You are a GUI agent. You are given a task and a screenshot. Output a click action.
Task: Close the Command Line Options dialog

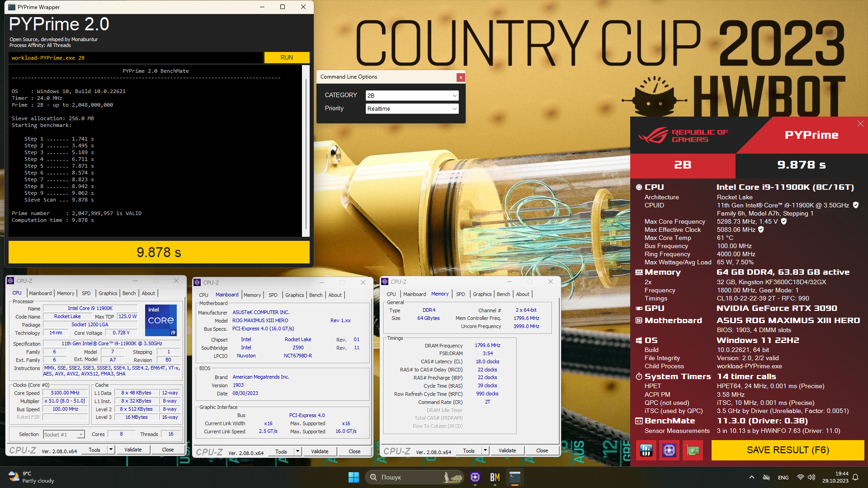pyautogui.click(x=460, y=77)
